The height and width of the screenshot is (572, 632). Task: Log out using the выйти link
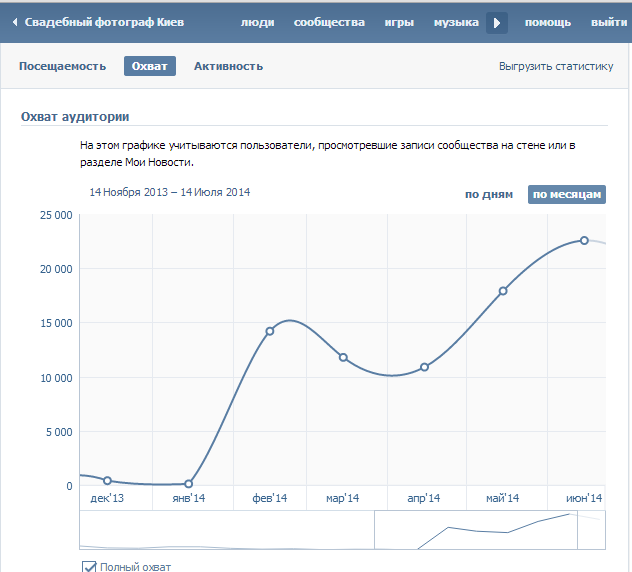coord(609,22)
